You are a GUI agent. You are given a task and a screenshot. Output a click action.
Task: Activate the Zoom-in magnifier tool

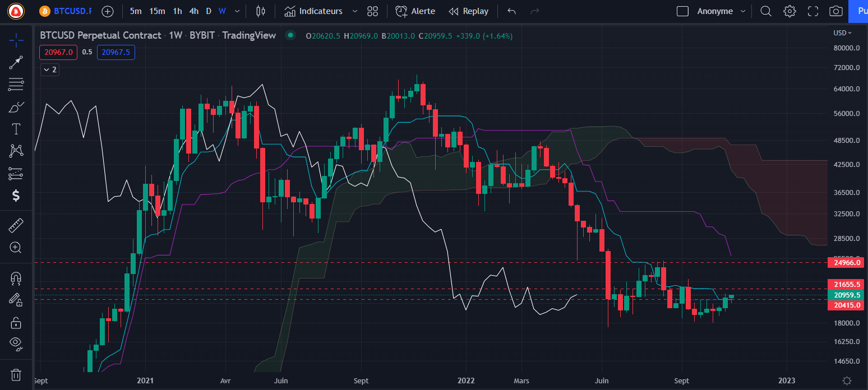point(16,247)
